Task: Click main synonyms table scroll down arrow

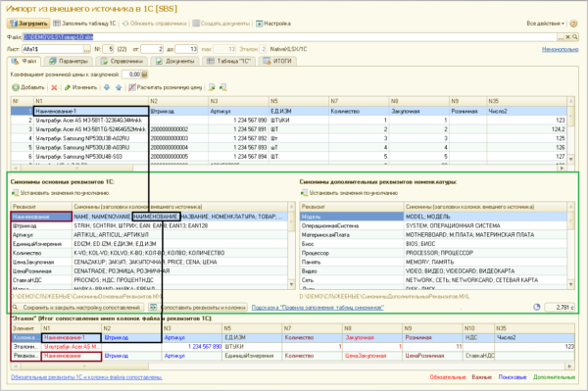Action: pos(292,285)
